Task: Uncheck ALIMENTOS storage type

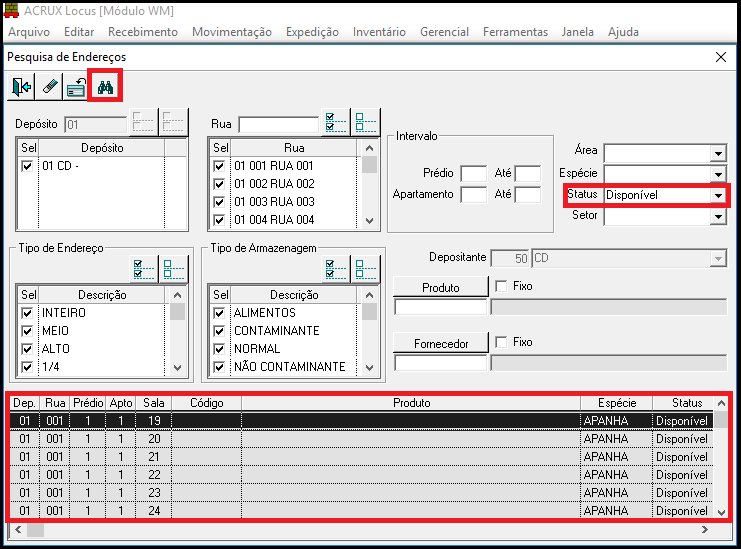Action: point(219,313)
